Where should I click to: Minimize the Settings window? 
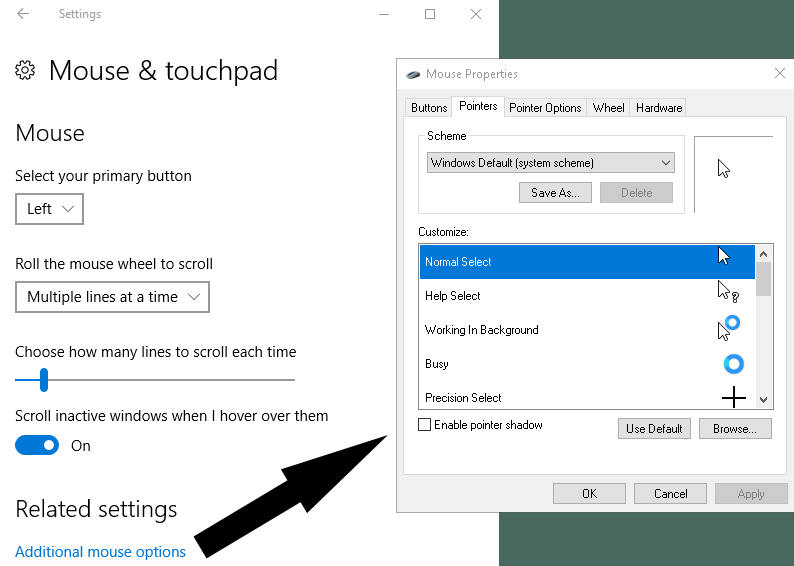pyautogui.click(x=384, y=14)
